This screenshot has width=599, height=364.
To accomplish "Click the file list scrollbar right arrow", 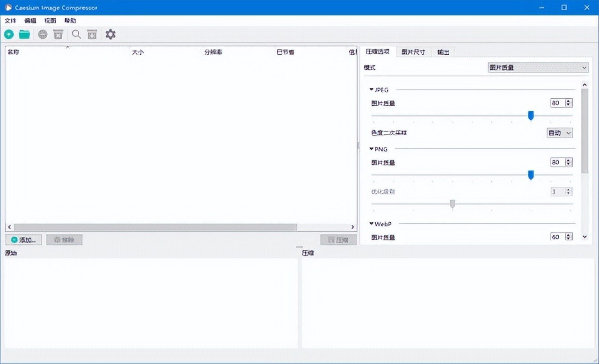I will pos(352,227).
